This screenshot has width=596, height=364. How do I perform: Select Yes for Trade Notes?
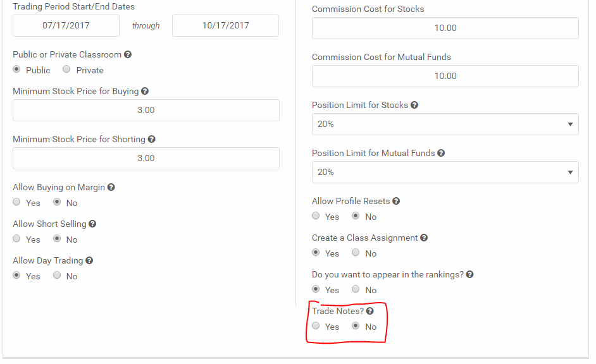pos(316,325)
